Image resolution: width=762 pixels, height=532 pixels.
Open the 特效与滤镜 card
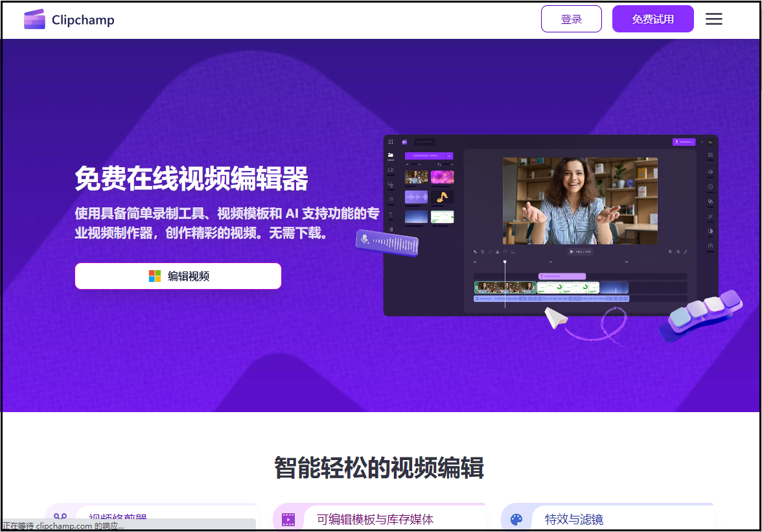[x=607, y=517]
